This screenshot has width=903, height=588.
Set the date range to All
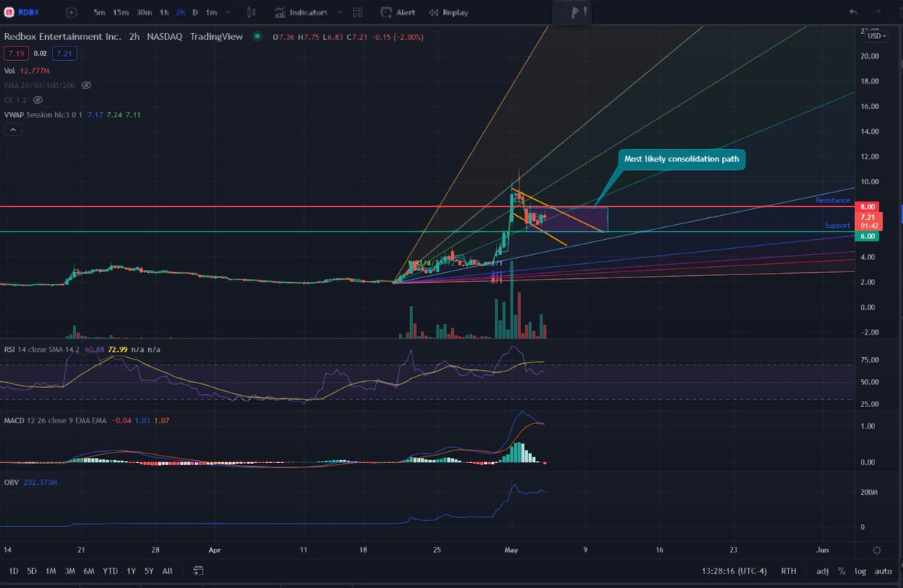[167, 571]
